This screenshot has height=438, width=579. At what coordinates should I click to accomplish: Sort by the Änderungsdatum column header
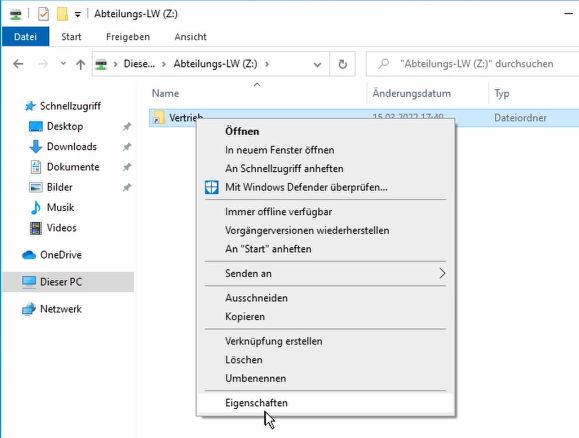coord(411,93)
